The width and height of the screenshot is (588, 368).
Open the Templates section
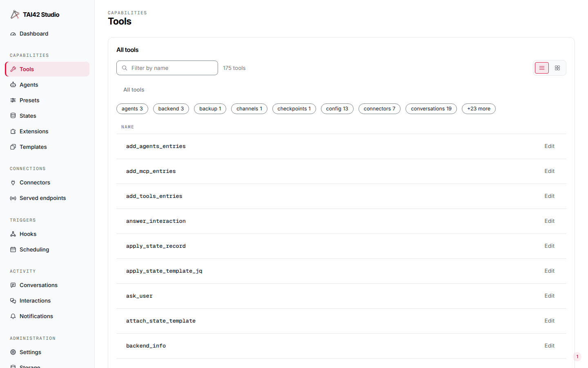pyautogui.click(x=47, y=147)
